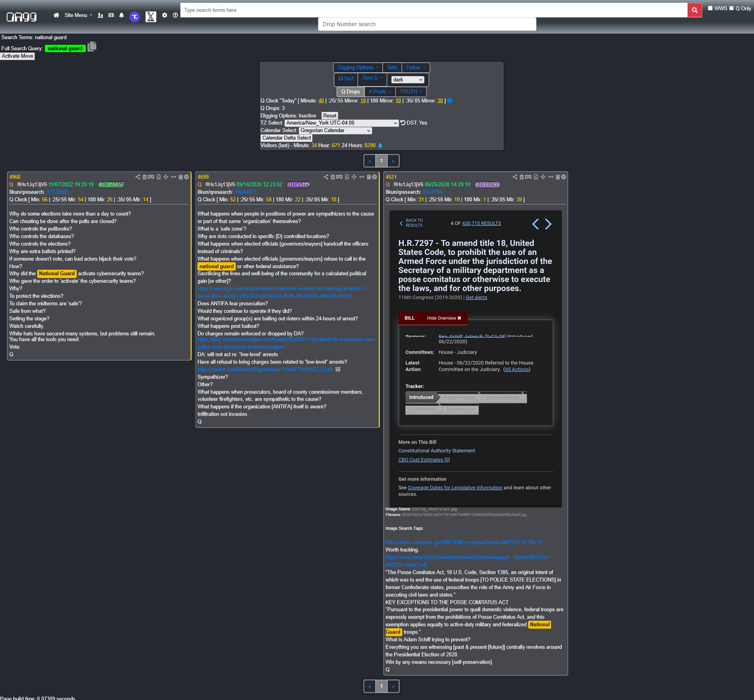The image size is (754, 700).
Task: Open the congress.gov house-bill 7297 link
Action: [464, 542]
